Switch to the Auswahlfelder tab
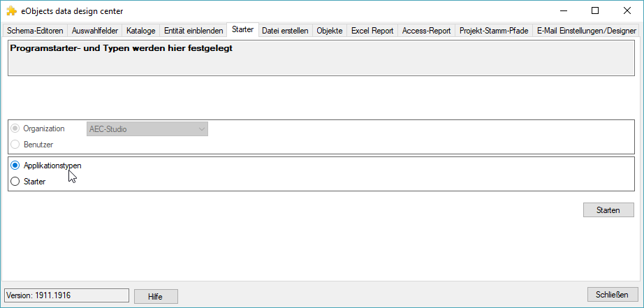Screen dimensions: 644x308 pyautogui.click(x=95, y=31)
